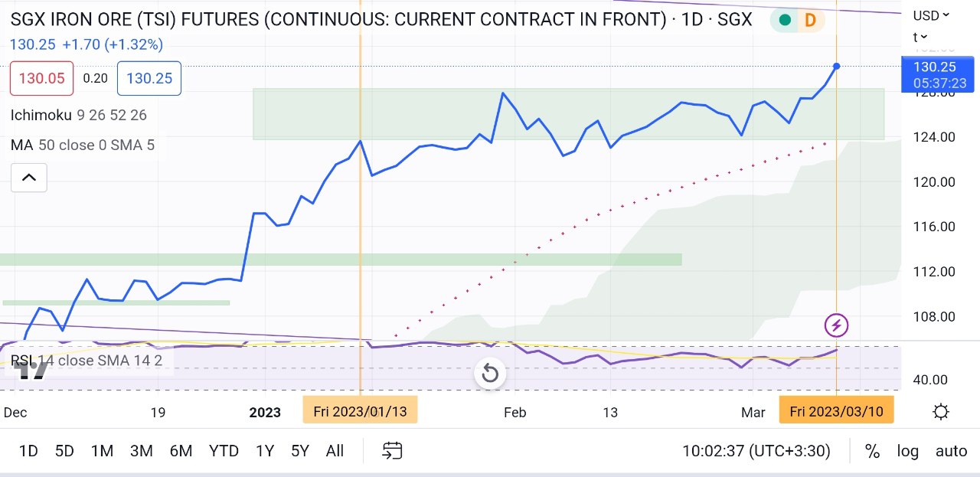
Task: Click the purple lightning bolt event icon
Action: 836,325
